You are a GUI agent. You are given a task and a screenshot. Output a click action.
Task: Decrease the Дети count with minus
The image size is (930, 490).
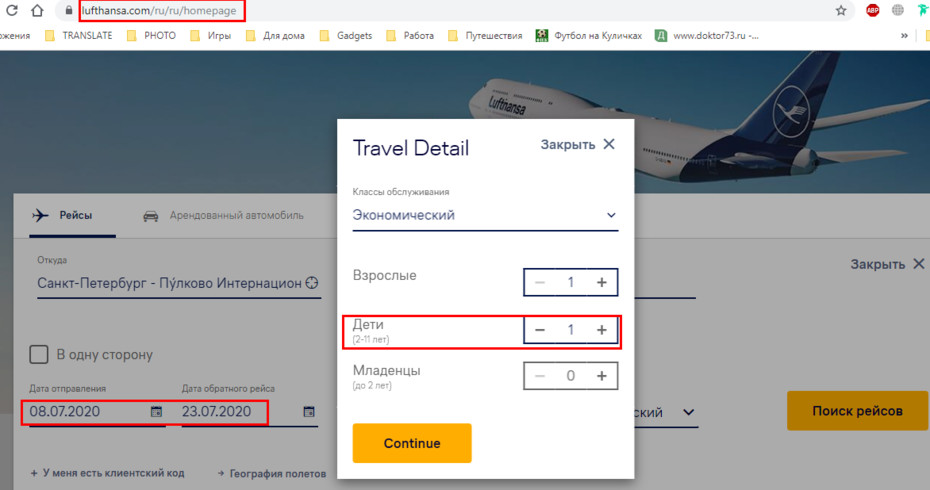click(x=540, y=330)
